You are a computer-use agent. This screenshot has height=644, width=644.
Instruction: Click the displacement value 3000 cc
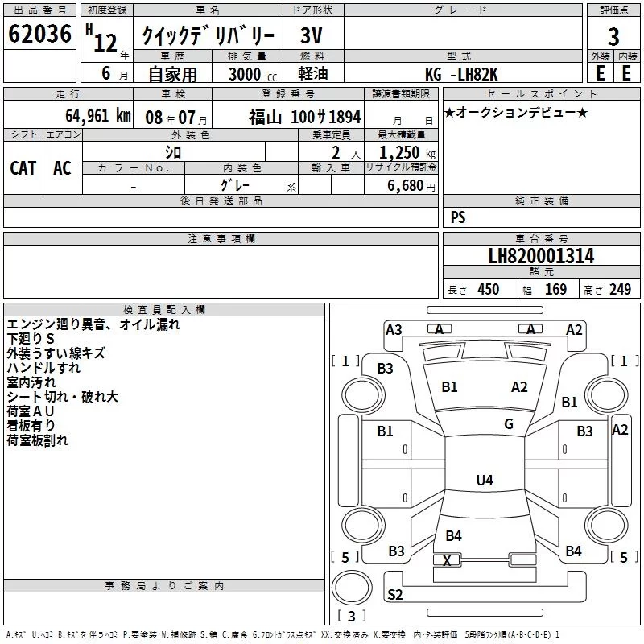click(x=253, y=74)
